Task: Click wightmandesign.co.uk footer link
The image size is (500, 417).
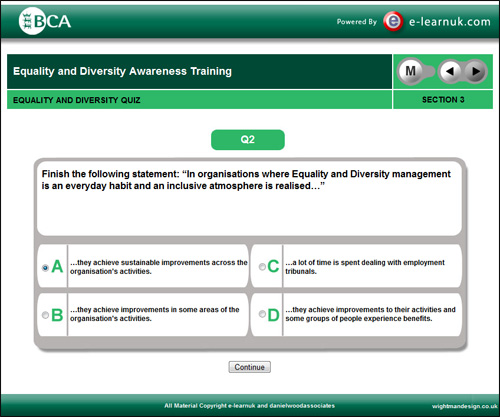Action: (x=465, y=406)
